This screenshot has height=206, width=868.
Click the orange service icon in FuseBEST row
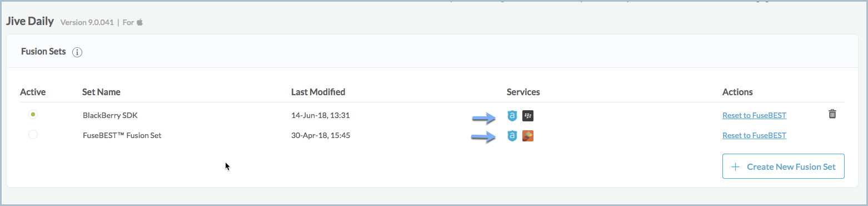[528, 135]
